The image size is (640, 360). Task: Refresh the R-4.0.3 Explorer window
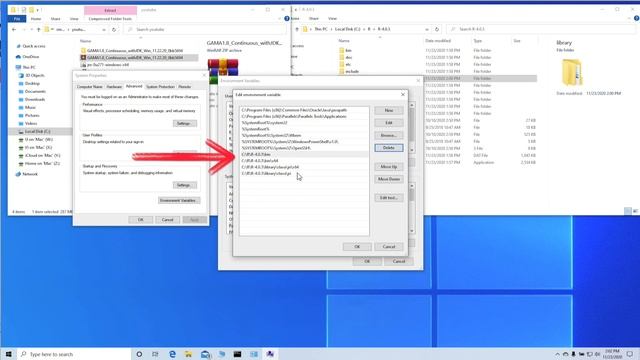coord(437,29)
